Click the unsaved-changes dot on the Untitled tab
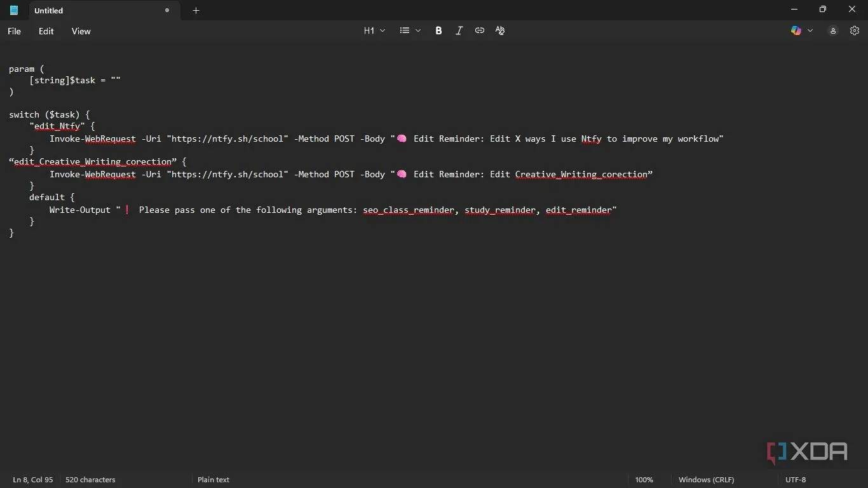Screen dimensions: 868x488 [167, 10]
